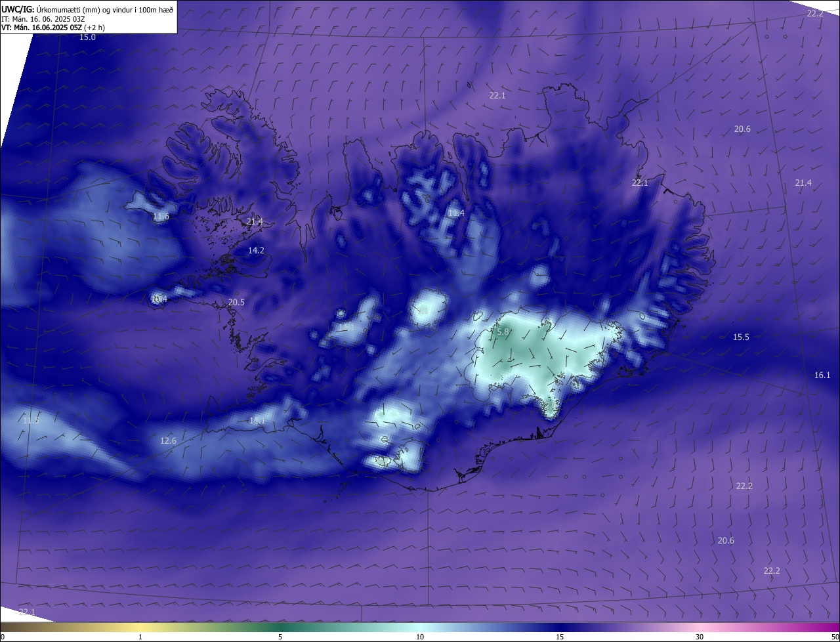Click the color scale tick labeled 10
The width and height of the screenshot is (840, 642).
420,637
